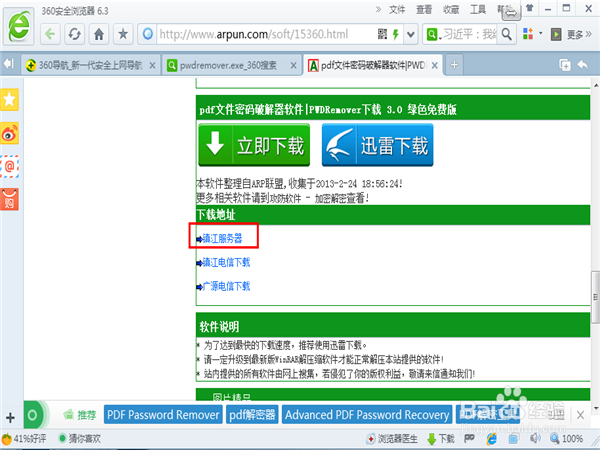Open the 查看 menu

[x=424, y=10]
